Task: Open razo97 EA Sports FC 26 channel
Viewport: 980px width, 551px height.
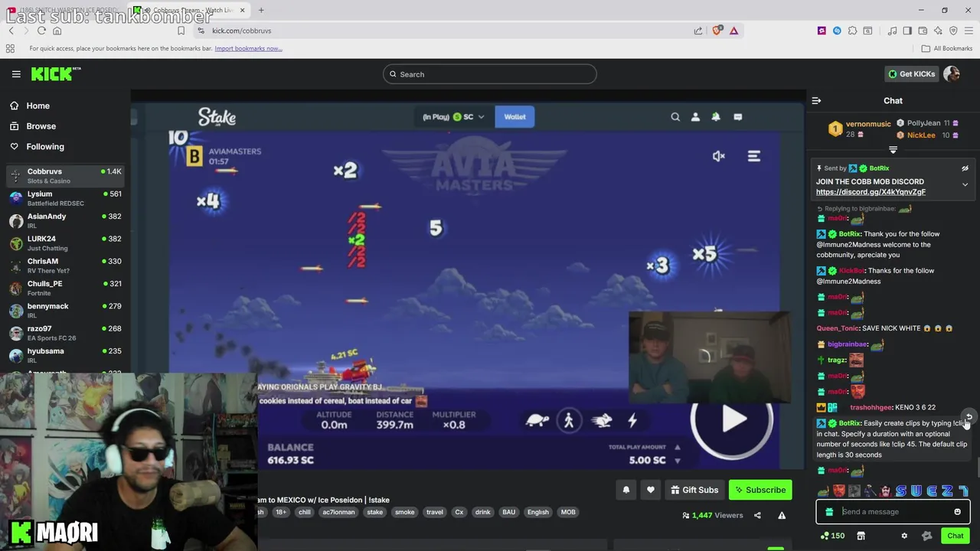Action: [x=65, y=333]
